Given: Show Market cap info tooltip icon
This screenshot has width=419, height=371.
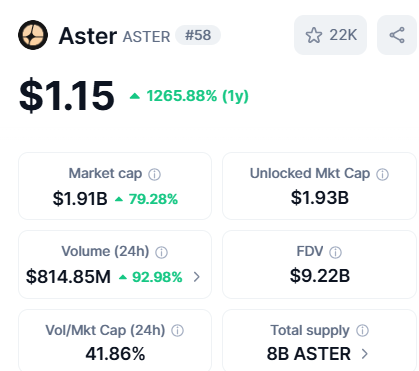Looking at the screenshot, I should pos(154,174).
